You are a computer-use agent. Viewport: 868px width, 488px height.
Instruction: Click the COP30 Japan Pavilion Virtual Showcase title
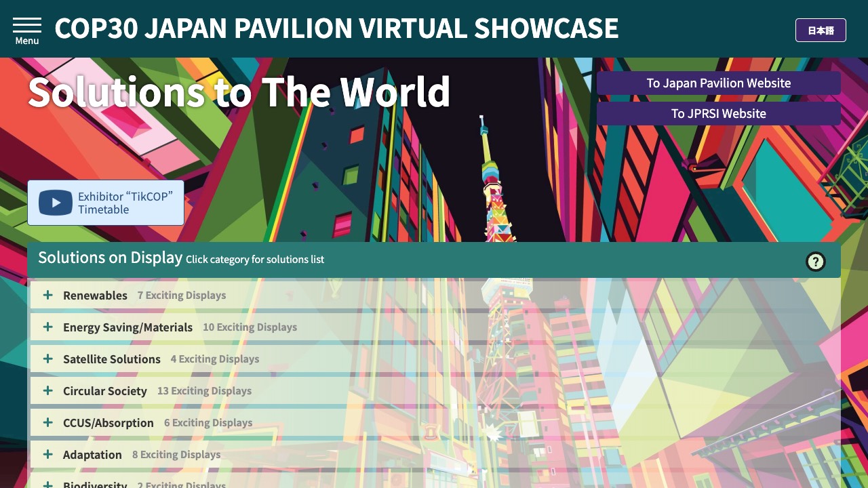tap(336, 28)
